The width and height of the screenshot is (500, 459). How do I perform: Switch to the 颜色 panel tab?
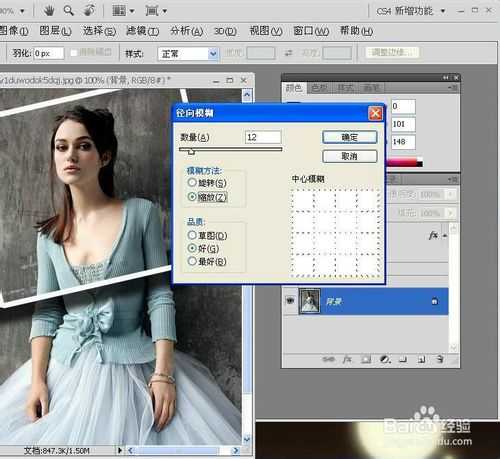[294, 88]
